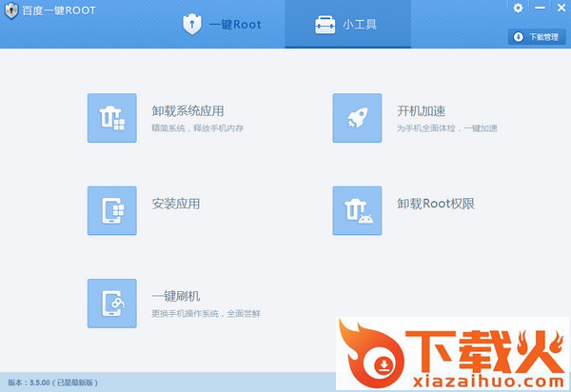Click the 卸载Root权限 title text
This screenshot has height=392, width=571.
pos(435,204)
